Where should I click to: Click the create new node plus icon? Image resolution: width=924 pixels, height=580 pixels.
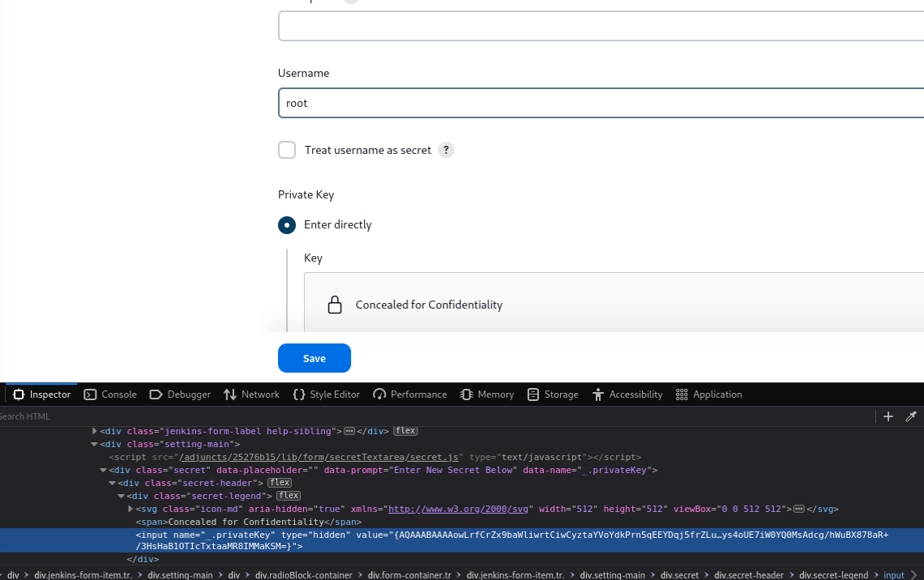click(888, 416)
